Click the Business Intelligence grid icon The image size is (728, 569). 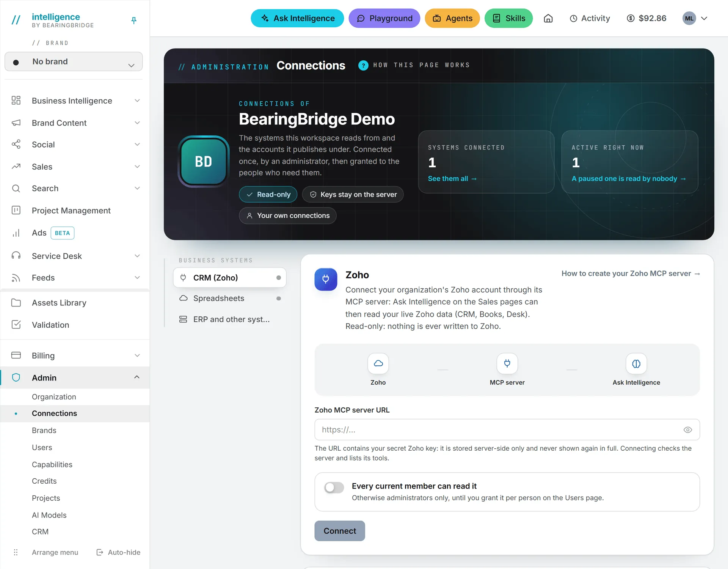coord(16,101)
